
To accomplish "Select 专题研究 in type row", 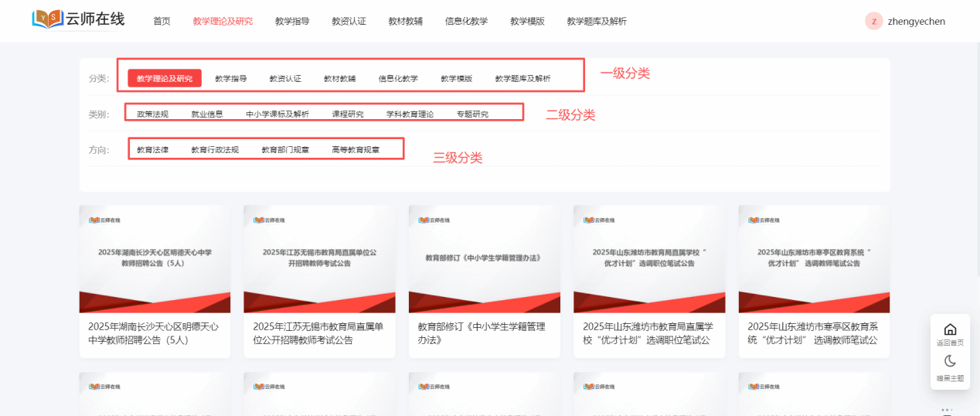I will click(472, 114).
